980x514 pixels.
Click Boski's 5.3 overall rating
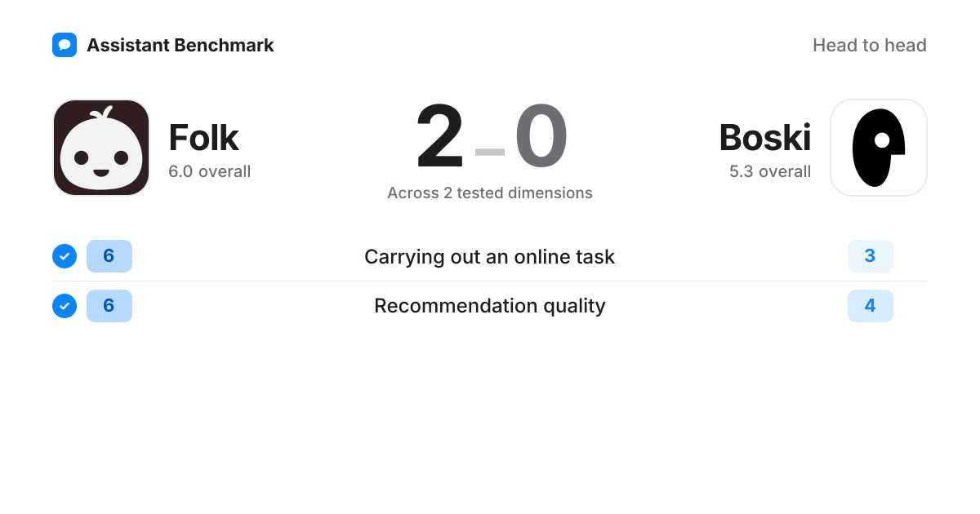(x=770, y=172)
